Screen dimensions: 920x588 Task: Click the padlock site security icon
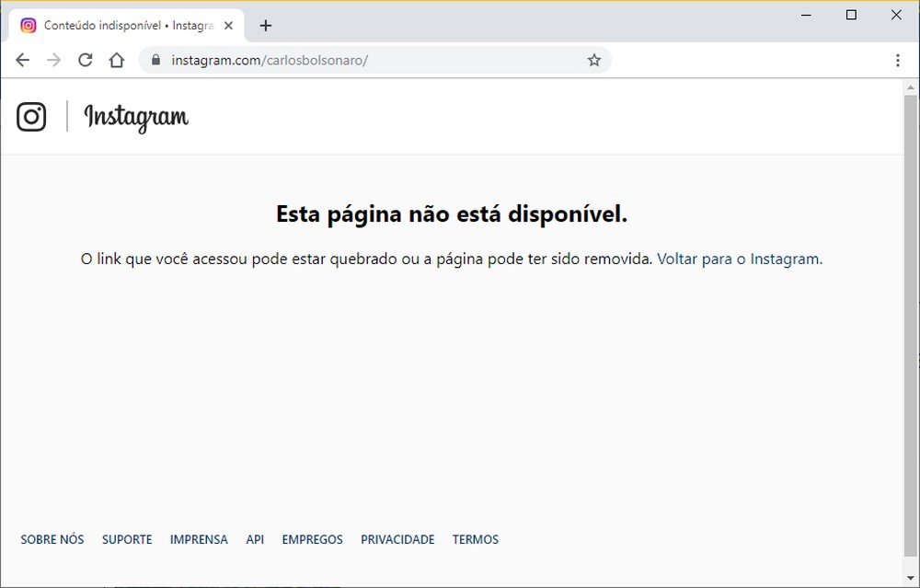click(x=155, y=60)
